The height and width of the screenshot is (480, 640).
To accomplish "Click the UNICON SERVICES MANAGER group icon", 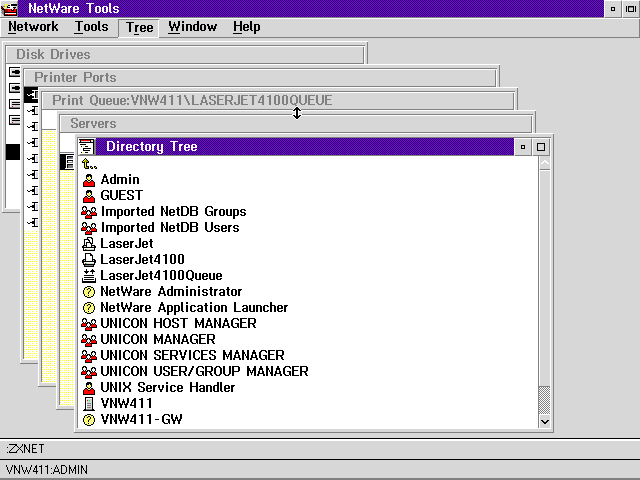I will 89,356.
